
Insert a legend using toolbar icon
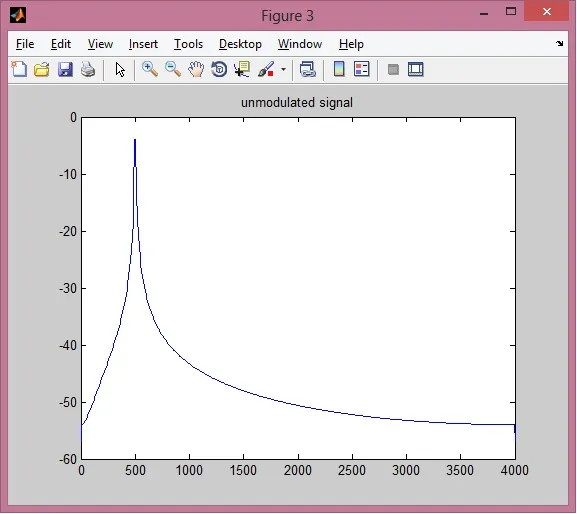click(361, 69)
